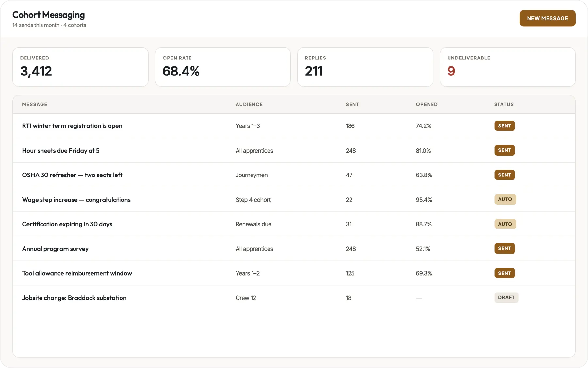
Task: Click the 52.1% opened value
Action: pos(423,249)
